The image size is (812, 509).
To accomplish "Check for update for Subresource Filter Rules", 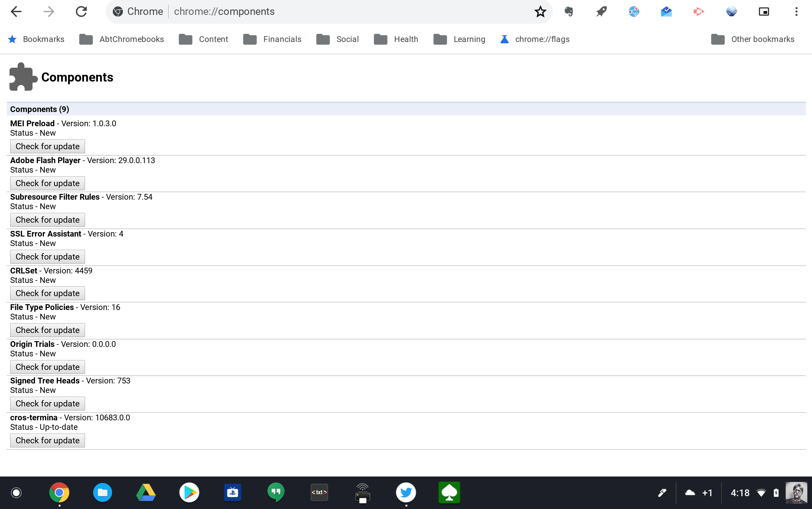I will coord(47,220).
